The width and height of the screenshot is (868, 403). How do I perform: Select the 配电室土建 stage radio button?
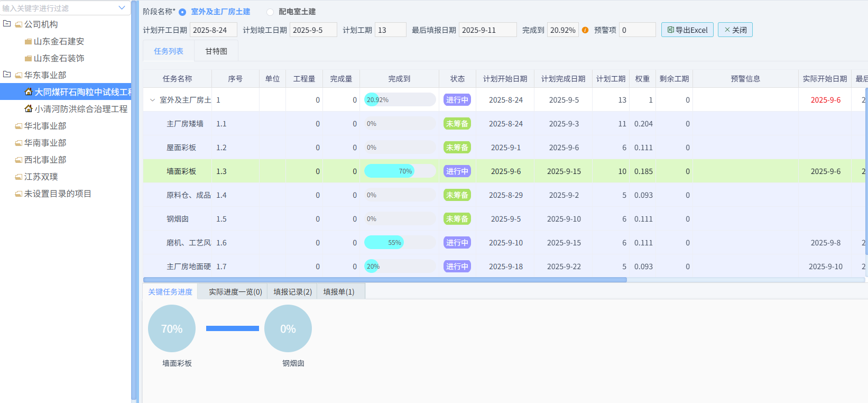270,12
